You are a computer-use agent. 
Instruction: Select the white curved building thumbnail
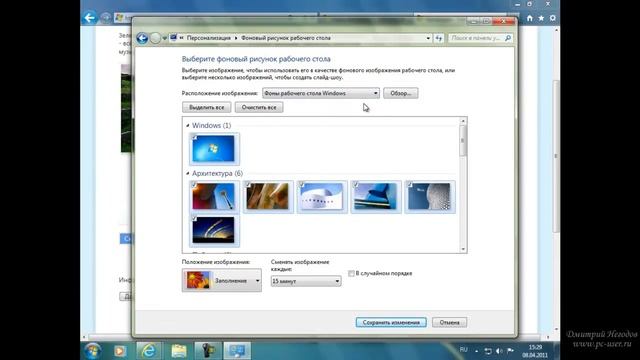[322, 197]
